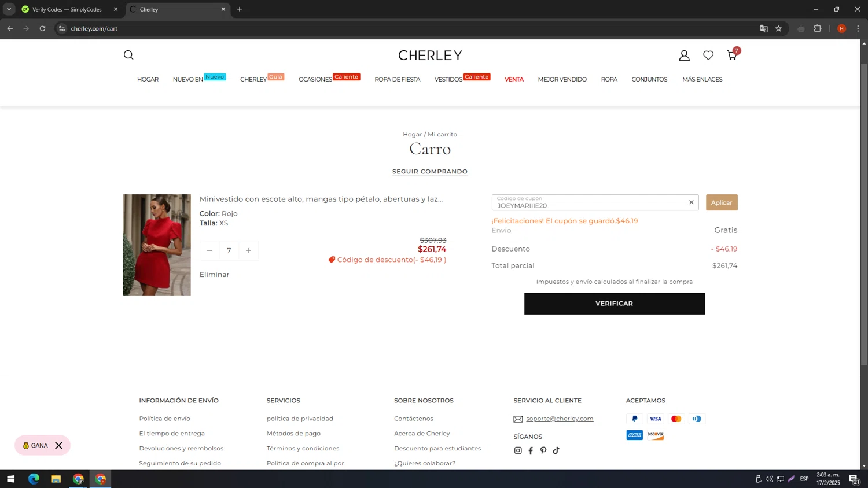The image size is (868, 488).
Task: Click the VERIFICAR checkout button
Action: point(615,304)
